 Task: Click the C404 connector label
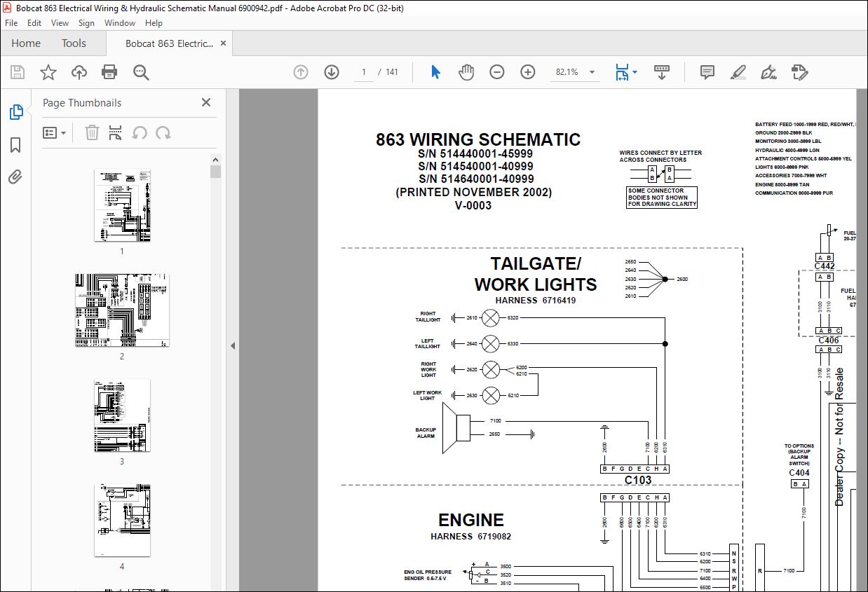coord(799,473)
